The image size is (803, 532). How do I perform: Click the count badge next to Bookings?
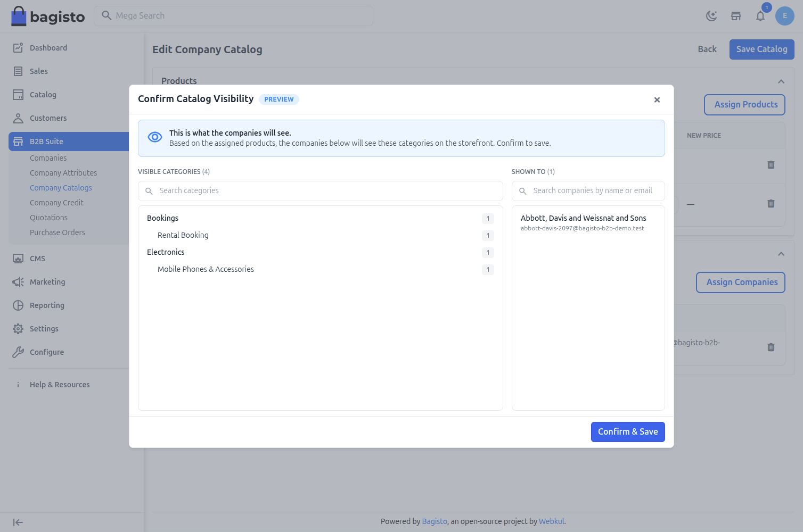pos(488,219)
